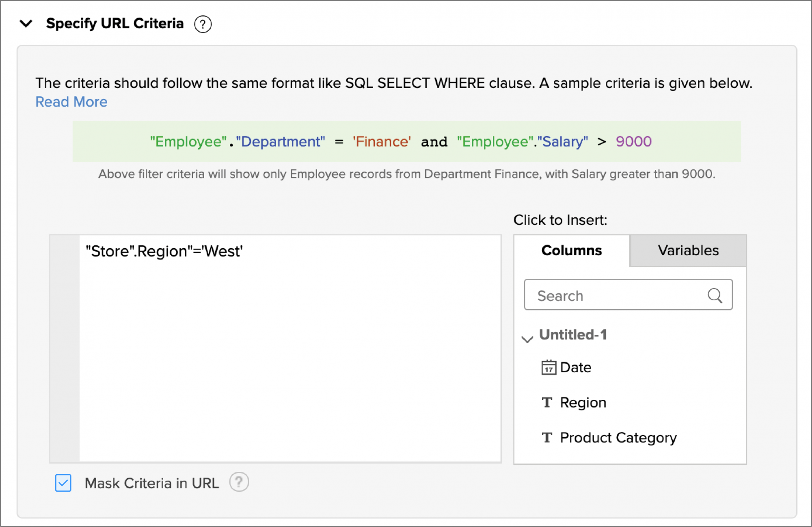Select the Untitled-1 datasource name
Screen dimensions: 812x527
[x=573, y=335]
